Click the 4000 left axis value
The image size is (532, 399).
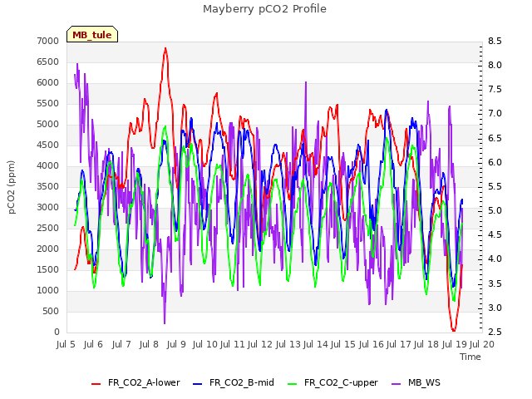(x=48, y=165)
